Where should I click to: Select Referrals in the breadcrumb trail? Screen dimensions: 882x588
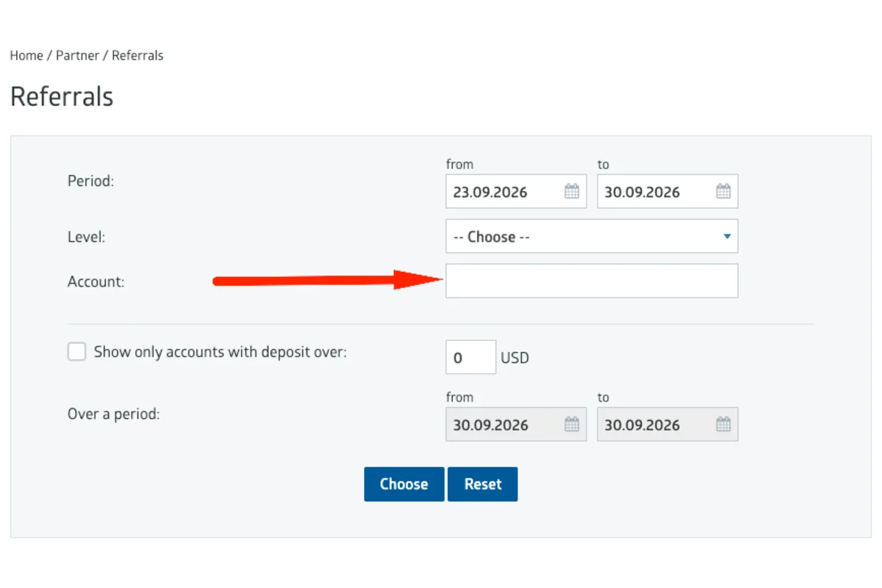tap(137, 55)
